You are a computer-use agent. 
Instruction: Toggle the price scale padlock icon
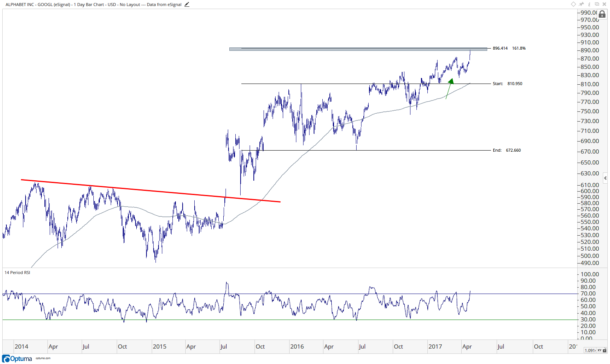[x=602, y=14]
